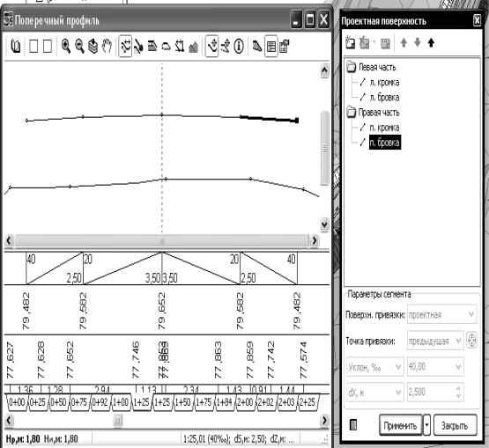Click the Закрыть button
The width and height of the screenshot is (489, 448).
(x=455, y=425)
